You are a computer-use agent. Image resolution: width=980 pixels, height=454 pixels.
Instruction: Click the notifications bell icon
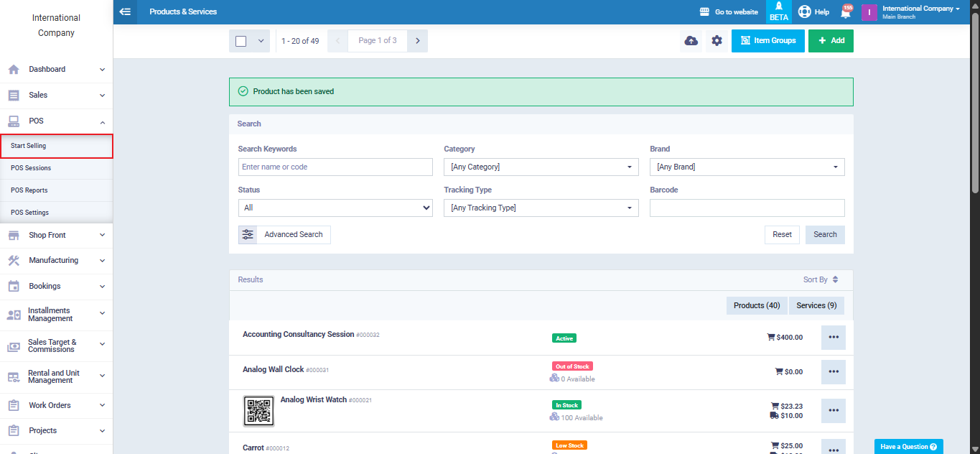point(846,12)
